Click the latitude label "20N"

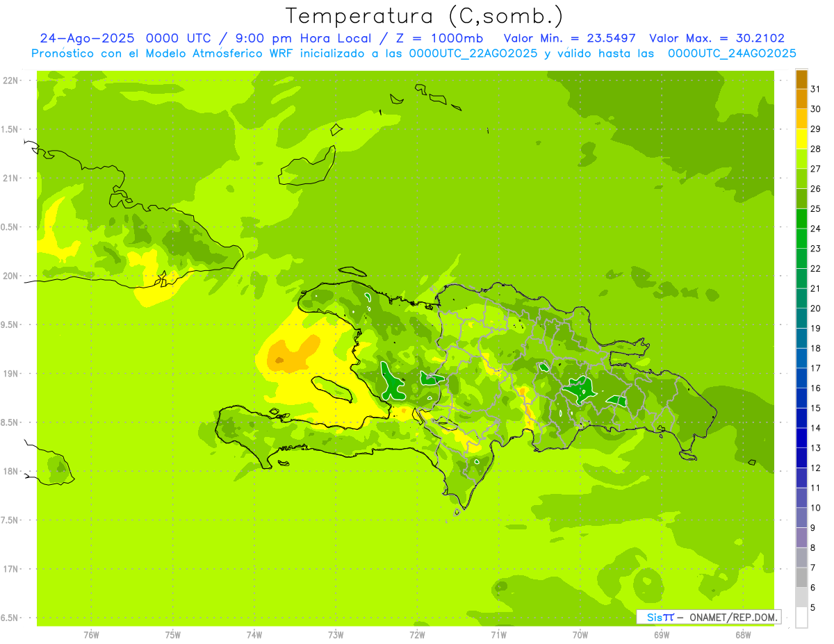(x=11, y=276)
